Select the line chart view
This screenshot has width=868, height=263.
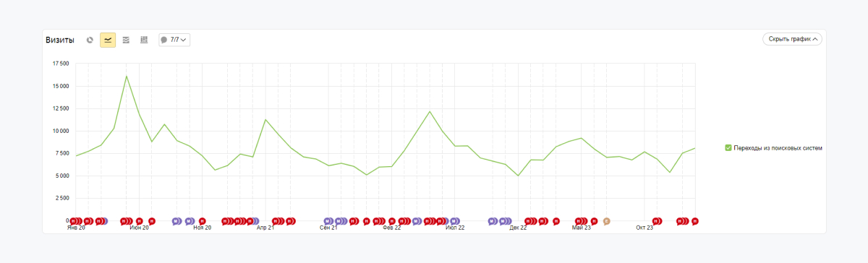[x=108, y=40]
